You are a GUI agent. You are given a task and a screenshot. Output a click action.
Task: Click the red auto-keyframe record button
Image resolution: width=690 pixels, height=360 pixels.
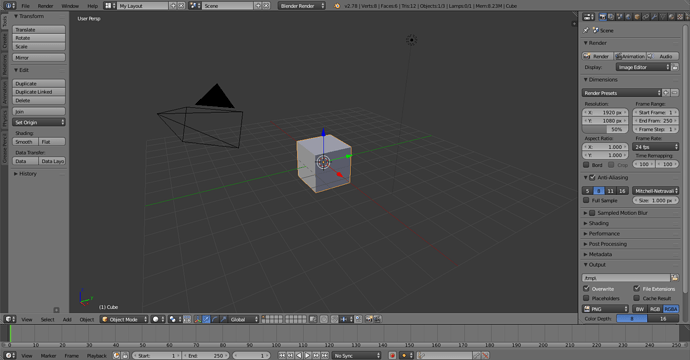[x=392, y=355]
